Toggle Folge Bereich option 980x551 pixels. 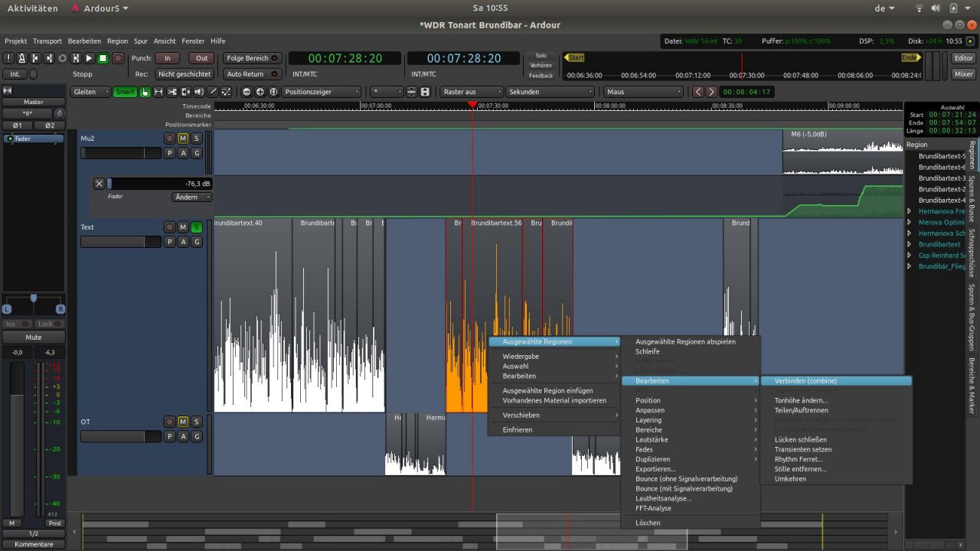252,58
